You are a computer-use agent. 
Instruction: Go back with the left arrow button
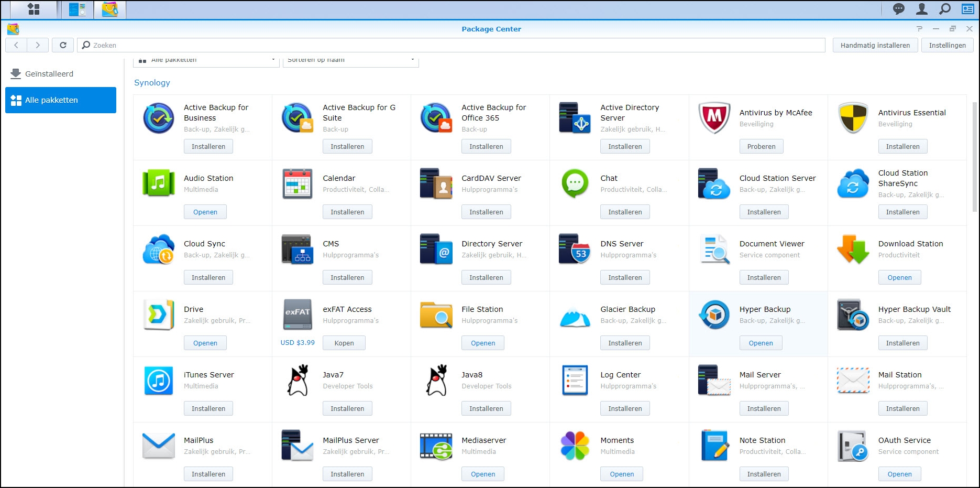click(x=16, y=45)
